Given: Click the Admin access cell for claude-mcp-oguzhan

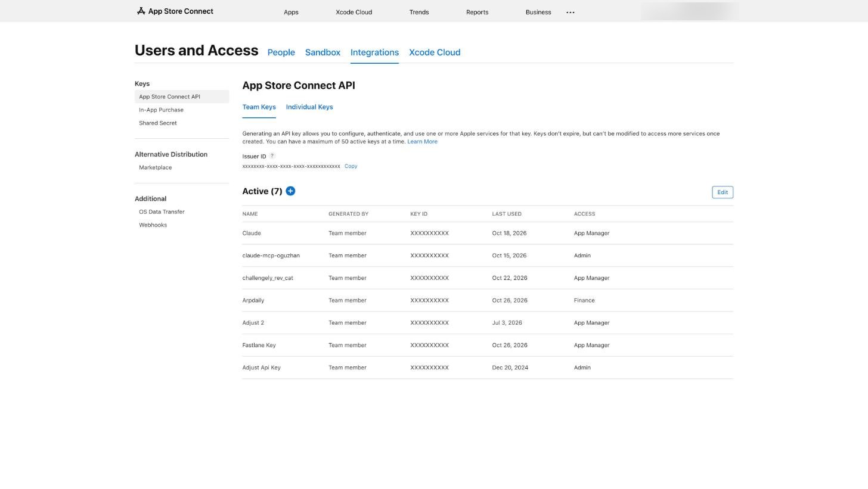Looking at the screenshot, I should (582, 256).
